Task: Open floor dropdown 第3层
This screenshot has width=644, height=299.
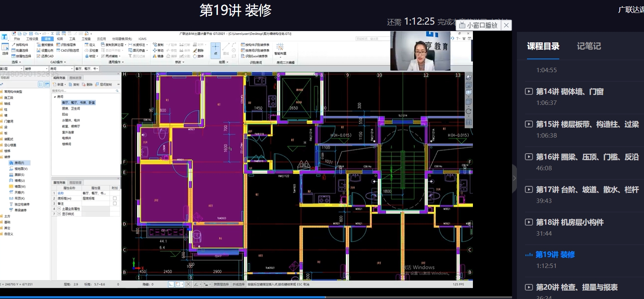Action: point(11,69)
